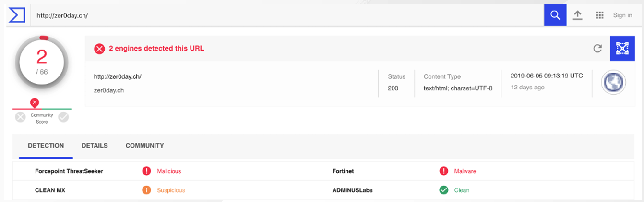Vote harmless with community check button
Viewport: 644px width, 202px height.
pos(63,117)
